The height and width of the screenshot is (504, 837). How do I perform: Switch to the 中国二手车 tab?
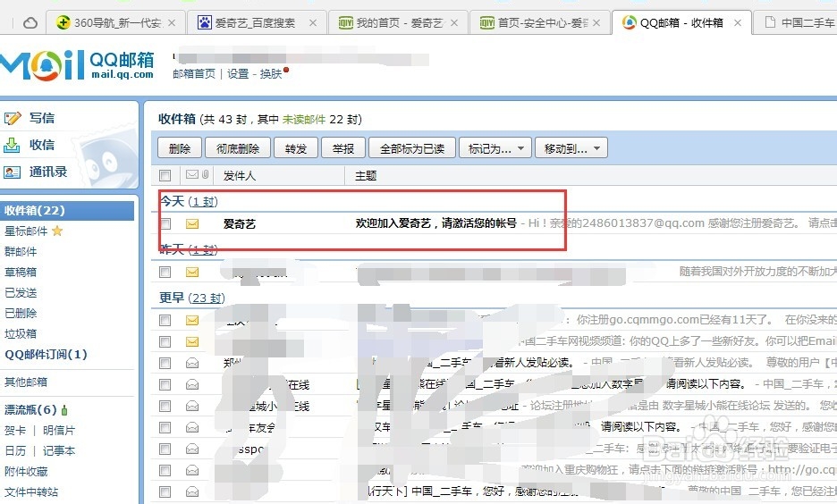tap(797, 23)
